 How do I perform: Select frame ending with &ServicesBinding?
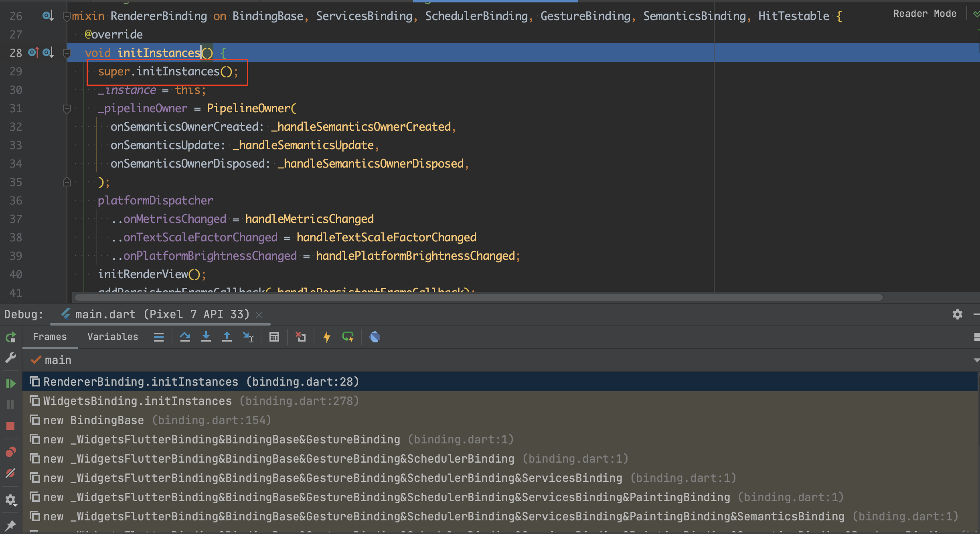tap(500, 478)
